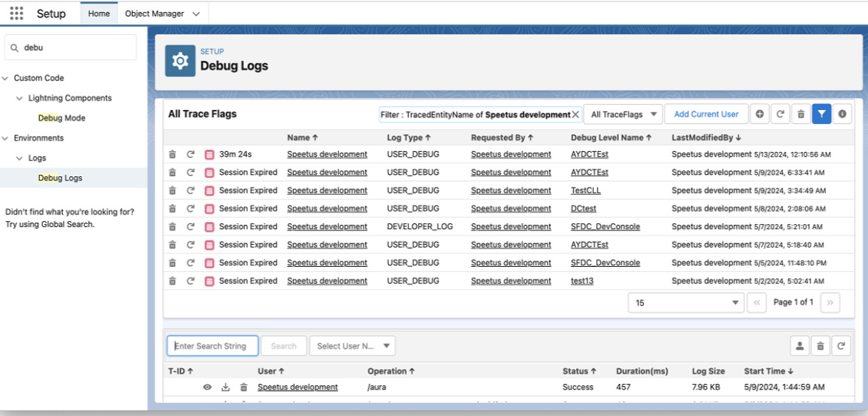
Task: Sort logs by the Status column header
Action: (x=578, y=371)
